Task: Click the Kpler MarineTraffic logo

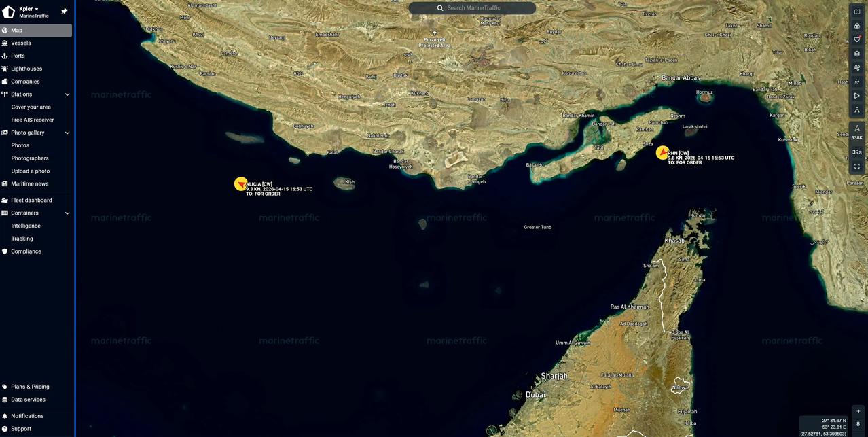Action: (x=9, y=12)
